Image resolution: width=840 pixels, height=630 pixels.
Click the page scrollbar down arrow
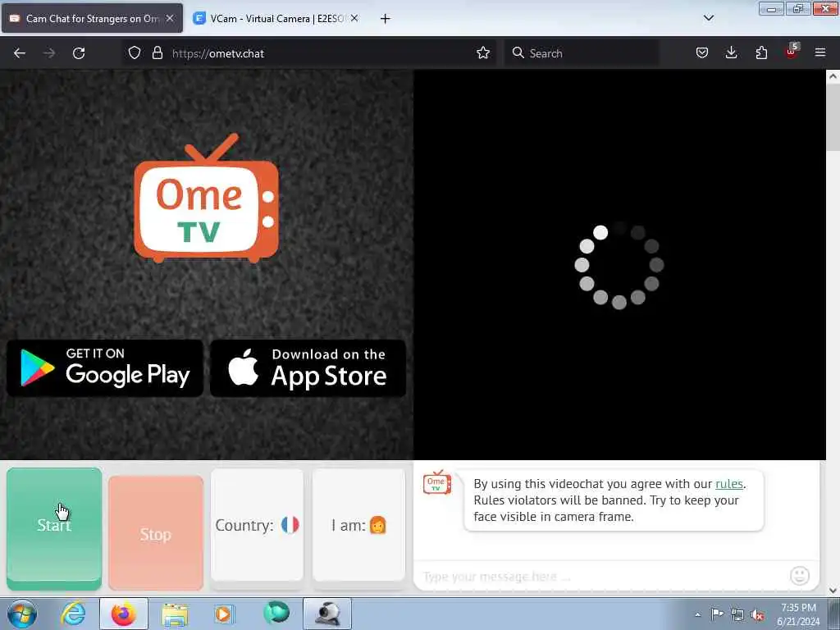coord(833,591)
